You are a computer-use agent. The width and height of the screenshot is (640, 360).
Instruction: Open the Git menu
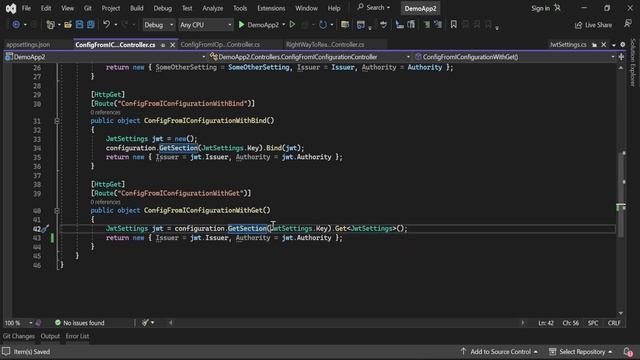point(87,8)
